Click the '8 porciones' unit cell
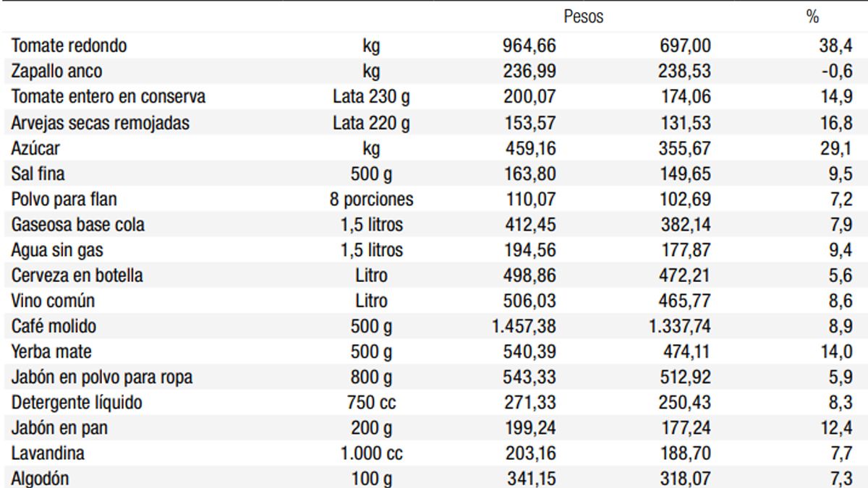The image size is (868, 488). pos(371,199)
